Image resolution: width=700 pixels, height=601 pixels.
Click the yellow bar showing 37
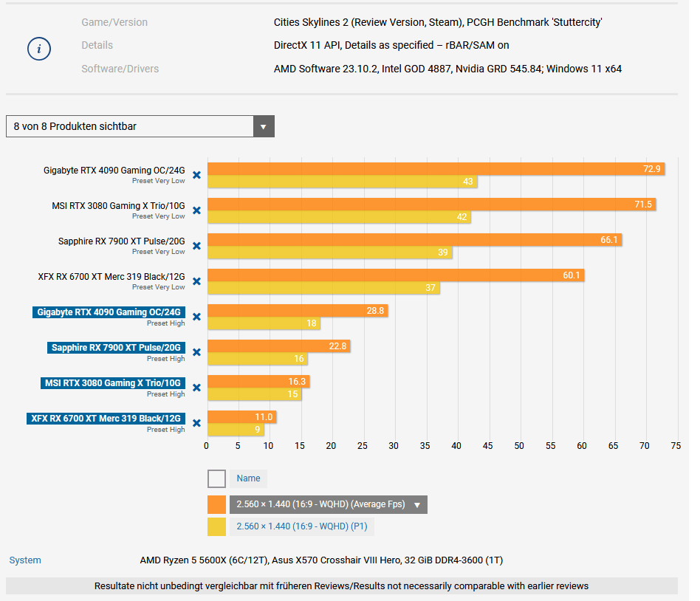coord(323,287)
